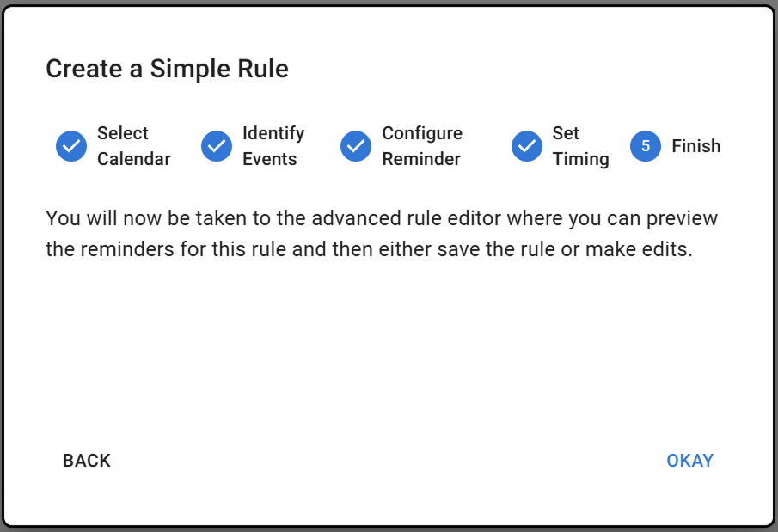Click the checkmark icon beside Select Calendar
Image resolution: width=778 pixels, height=532 pixels.
(71, 146)
